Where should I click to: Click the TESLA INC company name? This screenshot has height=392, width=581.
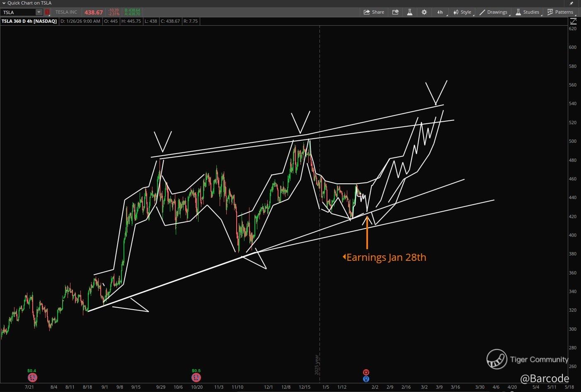coord(66,12)
